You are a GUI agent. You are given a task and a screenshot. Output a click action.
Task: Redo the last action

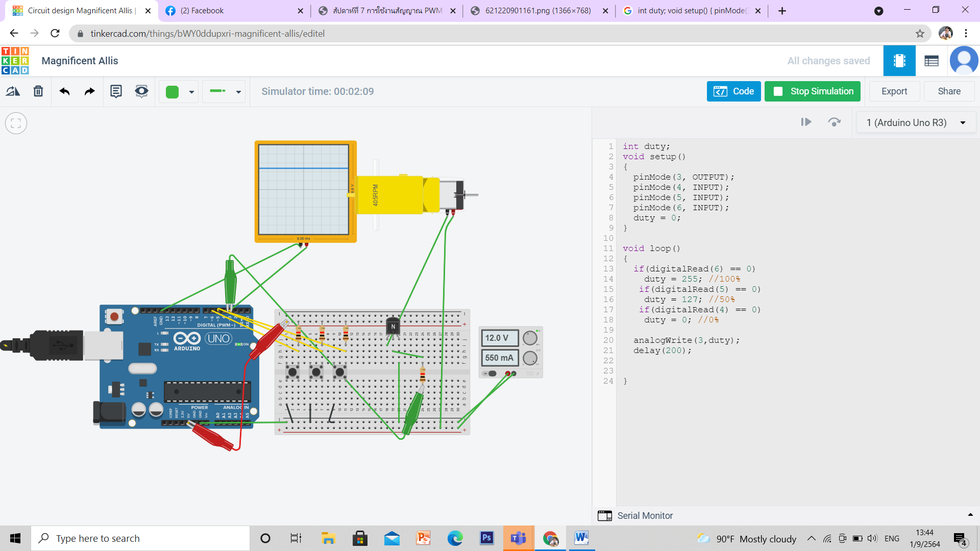(90, 91)
